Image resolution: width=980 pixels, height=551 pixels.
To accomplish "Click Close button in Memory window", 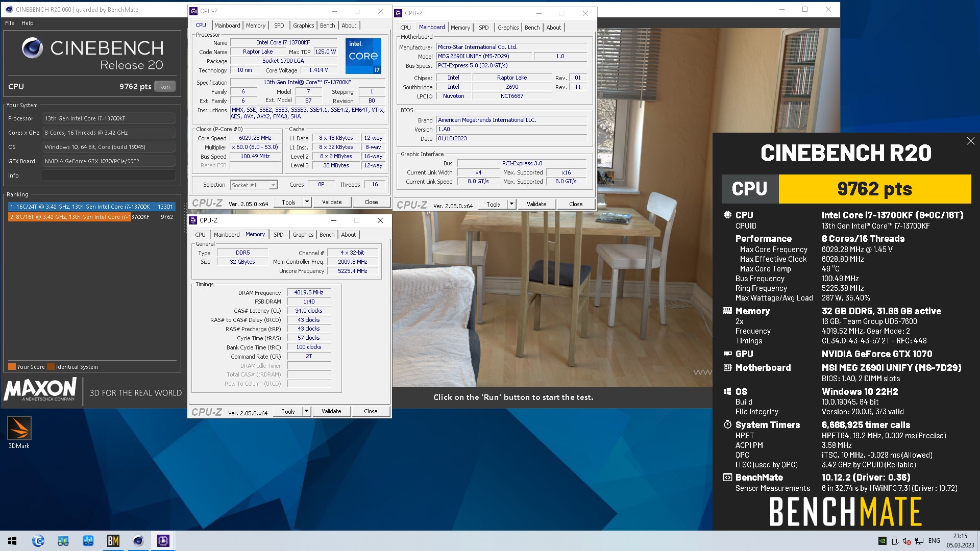I will [371, 412].
